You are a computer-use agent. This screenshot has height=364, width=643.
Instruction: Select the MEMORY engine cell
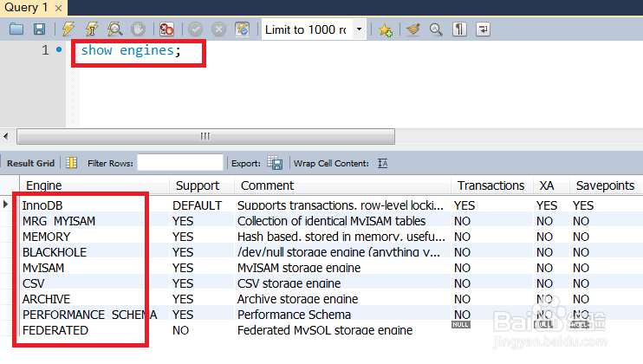[x=94, y=237]
